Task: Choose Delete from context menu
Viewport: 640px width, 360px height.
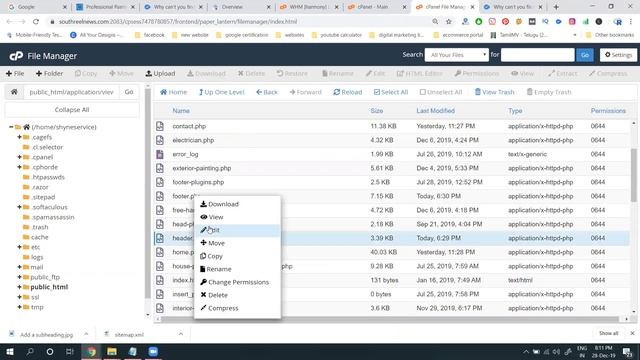Action: point(237,295)
